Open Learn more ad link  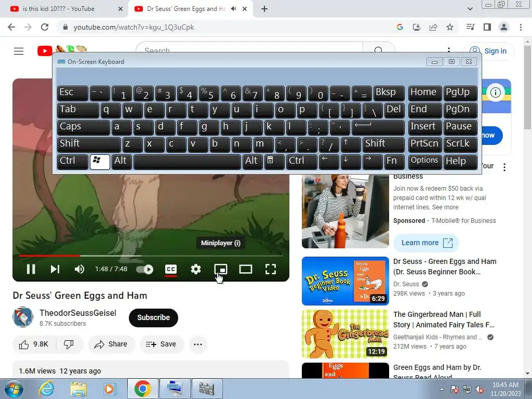[x=426, y=243]
